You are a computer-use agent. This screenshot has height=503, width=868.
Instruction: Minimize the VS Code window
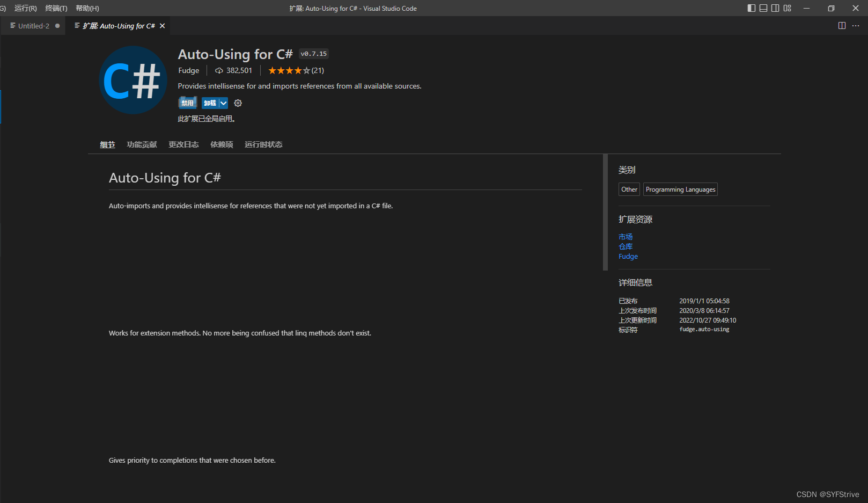point(806,8)
